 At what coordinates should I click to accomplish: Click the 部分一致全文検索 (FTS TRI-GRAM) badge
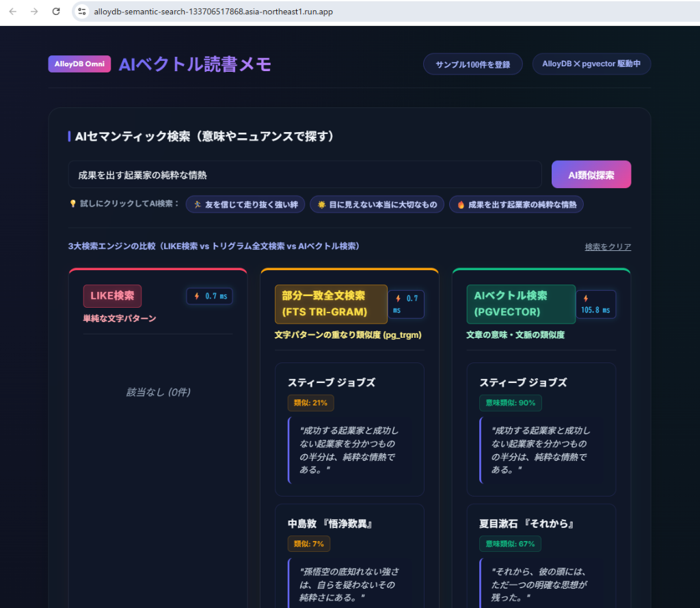332,304
